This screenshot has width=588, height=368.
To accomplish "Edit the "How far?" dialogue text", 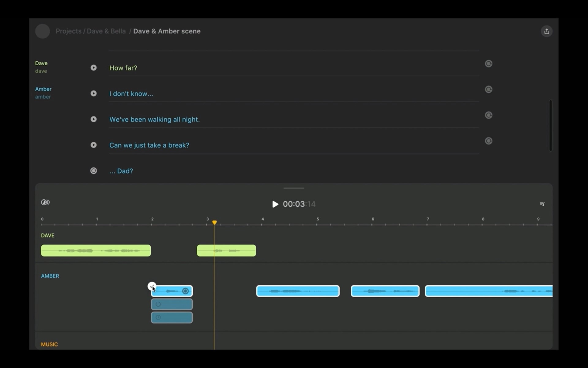I will tap(123, 68).
